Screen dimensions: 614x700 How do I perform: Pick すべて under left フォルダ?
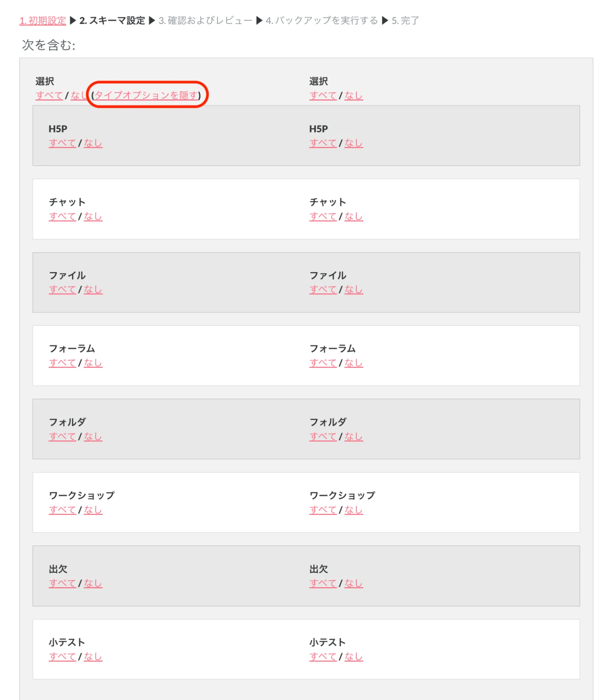[x=62, y=436]
